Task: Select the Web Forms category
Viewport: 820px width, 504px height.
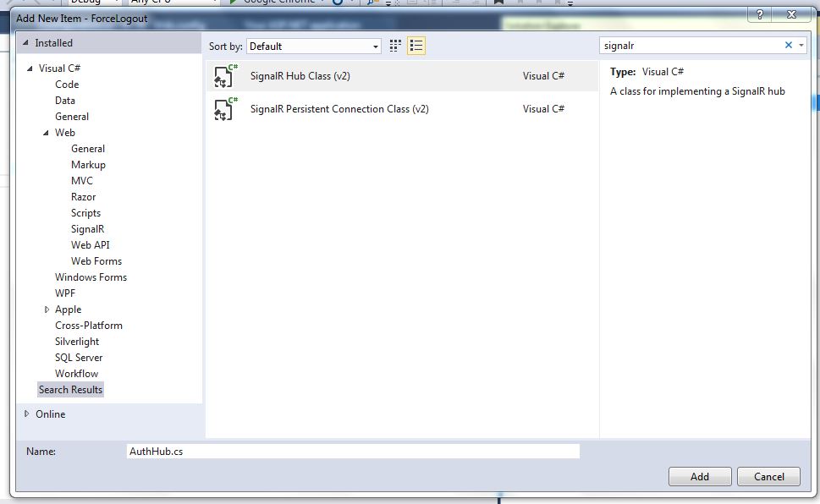Action: (x=96, y=261)
